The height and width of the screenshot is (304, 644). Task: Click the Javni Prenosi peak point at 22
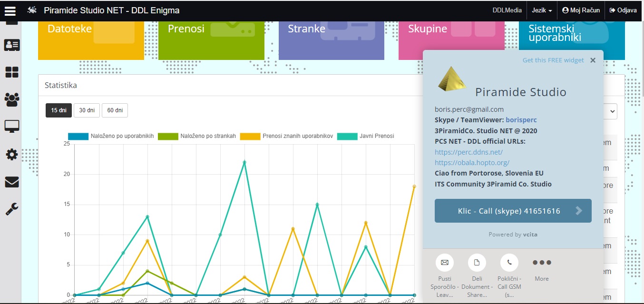pyautogui.click(x=244, y=162)
